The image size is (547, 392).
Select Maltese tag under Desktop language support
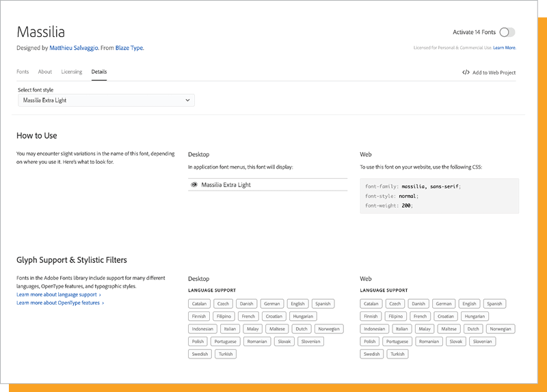[x=277, y=329]
